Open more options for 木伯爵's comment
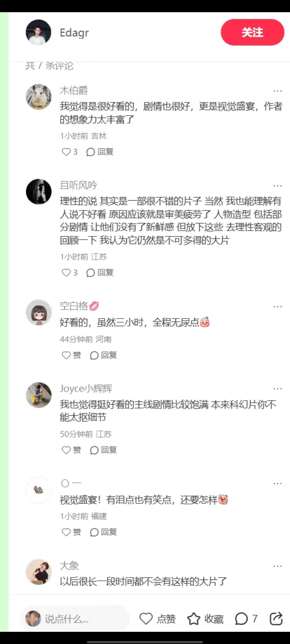Image resolution: width=290 pixels, height=644 pixels. (x=278, y=91)
